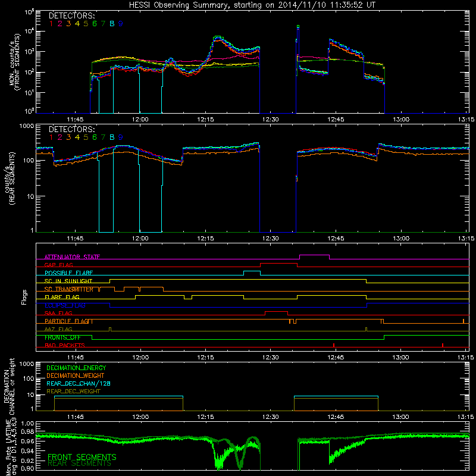This screenshot has height=476, width=476.
Task: Click detector number 3 in the rear segments legend
Action: click(x=68, y=137)
